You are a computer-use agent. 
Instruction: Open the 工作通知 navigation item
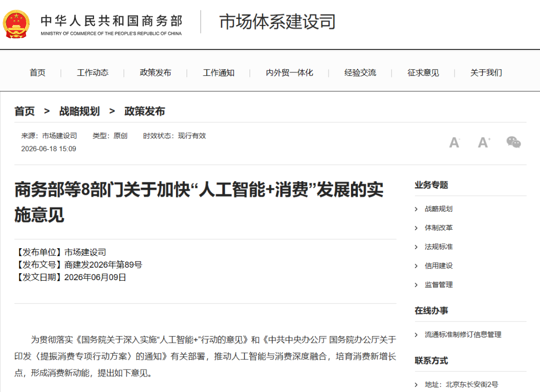(218, 72)
